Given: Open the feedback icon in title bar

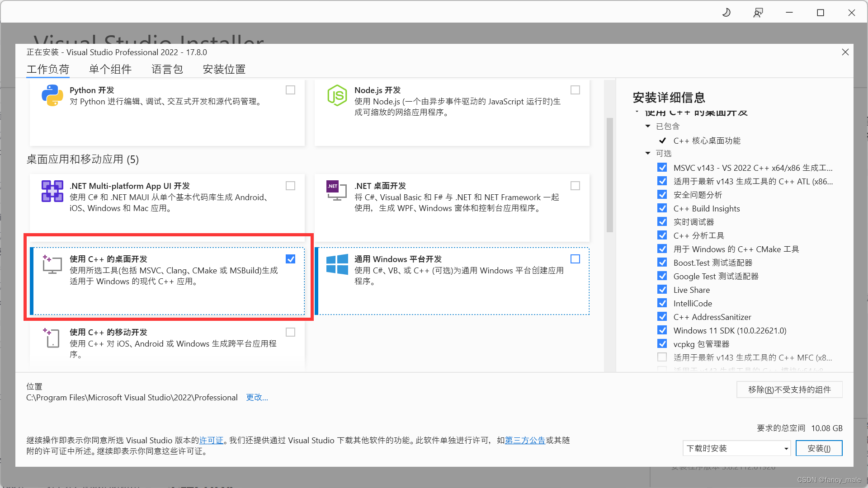Looking at the screenshot, I should (x=758, y=13).
